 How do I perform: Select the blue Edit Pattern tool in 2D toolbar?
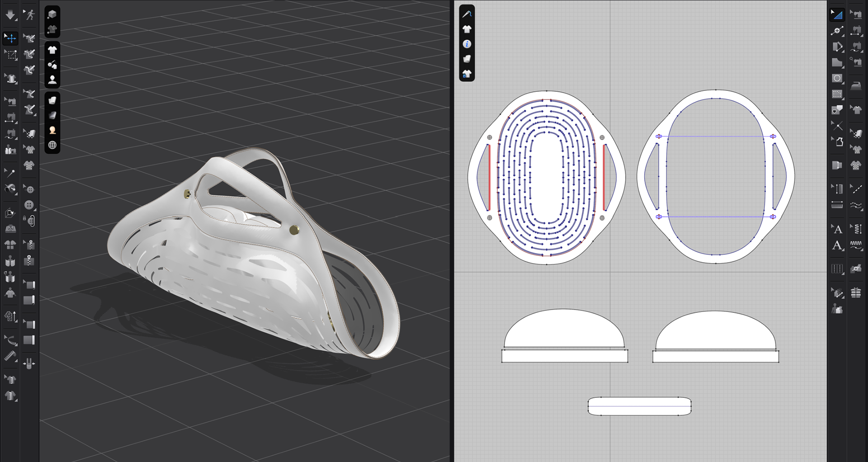point(837,14)
